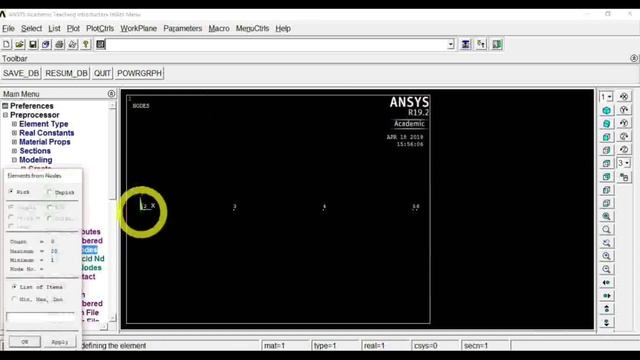This screenshot has height=360, width=640.
Task: Click the Reset Picking icon
Action: [481, 44]
